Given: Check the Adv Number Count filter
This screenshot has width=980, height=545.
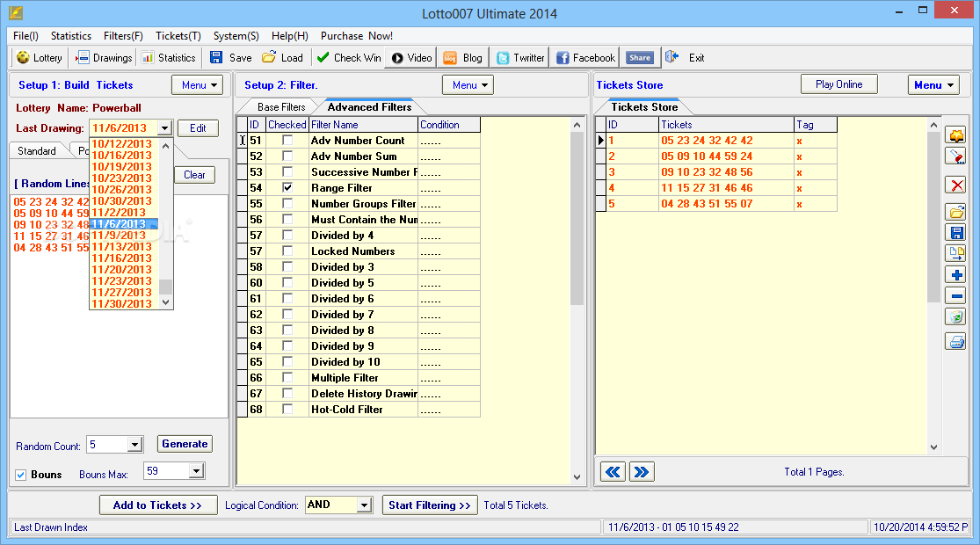Looking at the screenshot, I should point(287,140).
